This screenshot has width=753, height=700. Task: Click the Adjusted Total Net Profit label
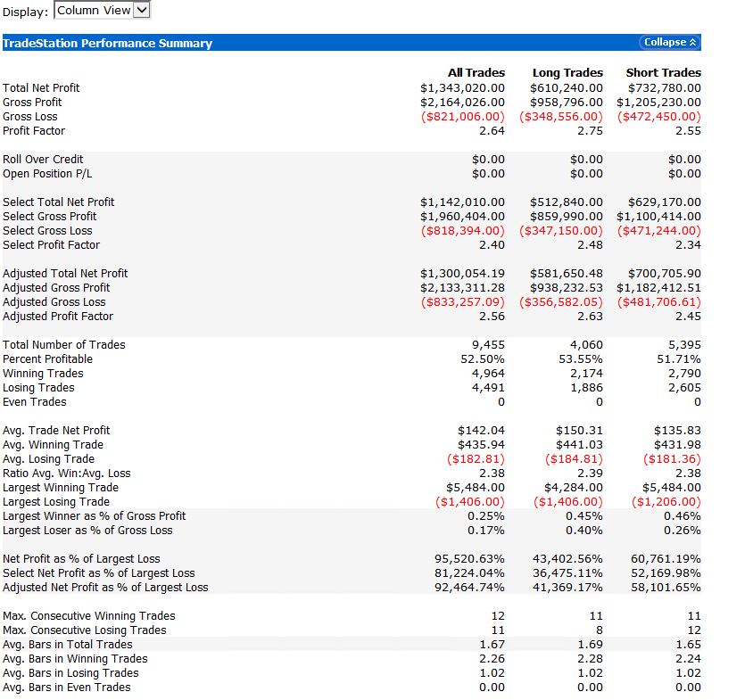click(x=65, y=274)
